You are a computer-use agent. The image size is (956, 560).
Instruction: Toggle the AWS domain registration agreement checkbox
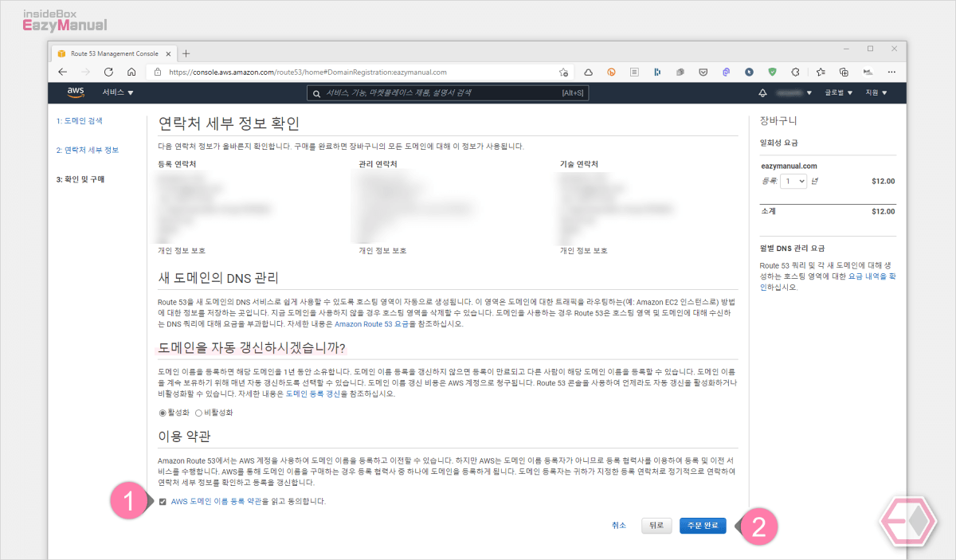coord(163,502)
